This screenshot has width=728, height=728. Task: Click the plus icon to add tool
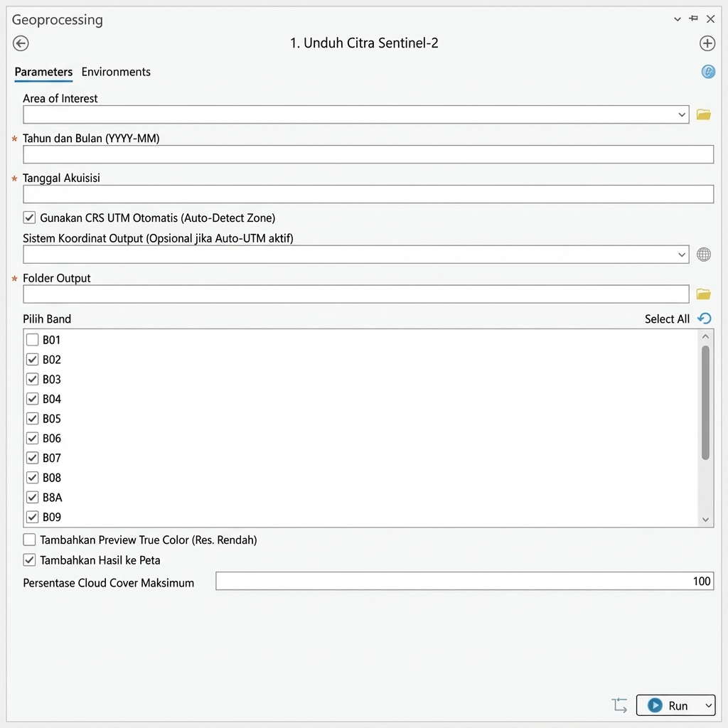pos(707,43)
